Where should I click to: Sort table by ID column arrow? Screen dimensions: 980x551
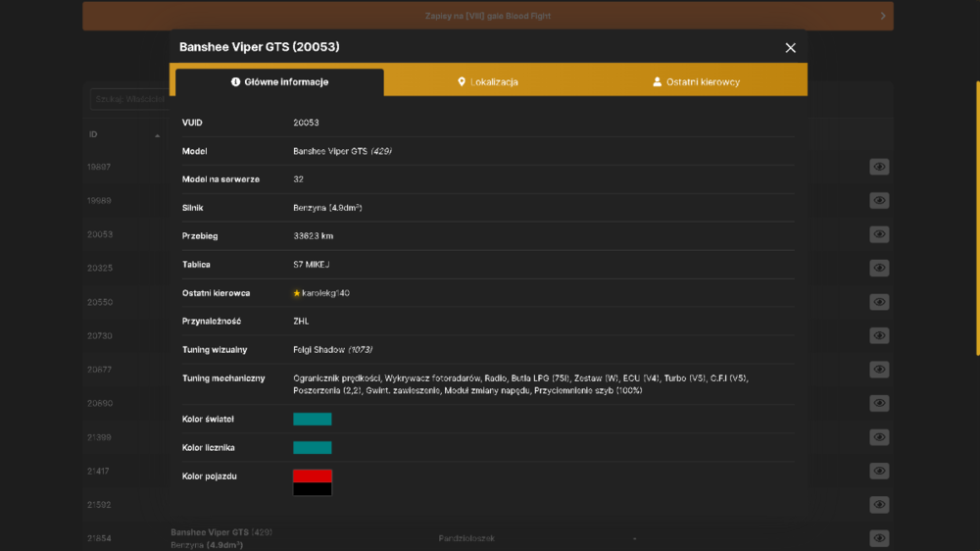tap(158, 135)
